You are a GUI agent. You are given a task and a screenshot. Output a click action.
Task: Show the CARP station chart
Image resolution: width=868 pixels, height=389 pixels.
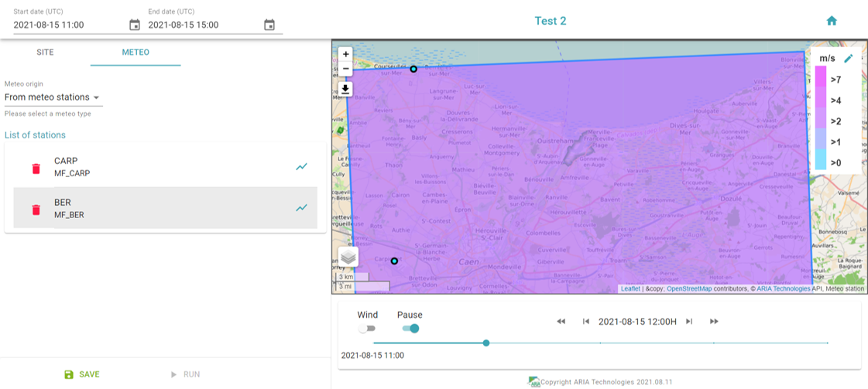click(301, 166)
